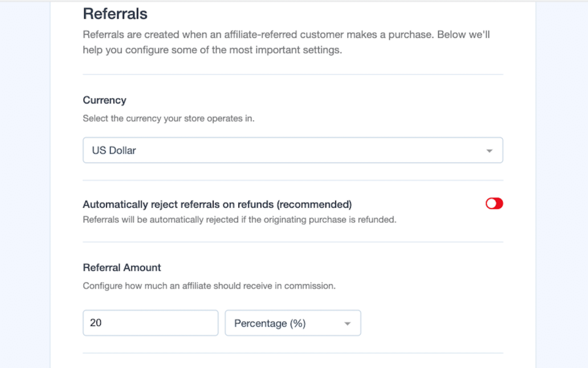
Task: Click the Referral Amount section label
Action: (122, 267)
